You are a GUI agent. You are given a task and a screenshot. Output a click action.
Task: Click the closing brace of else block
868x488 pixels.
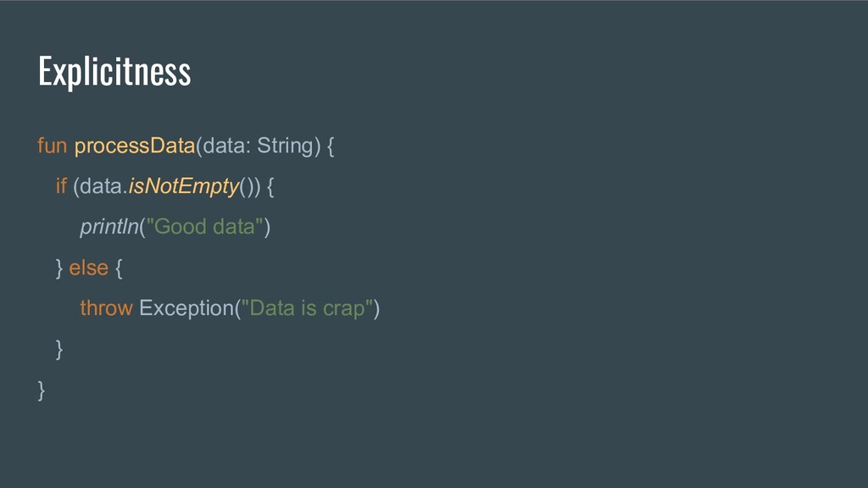[59, 349]
